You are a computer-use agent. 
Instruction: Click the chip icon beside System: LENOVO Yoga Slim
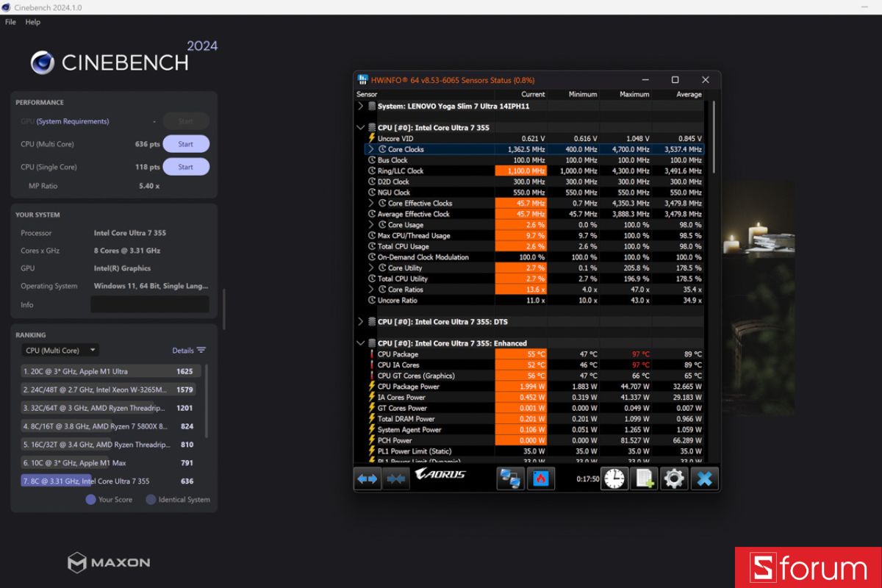pos(372,106)
